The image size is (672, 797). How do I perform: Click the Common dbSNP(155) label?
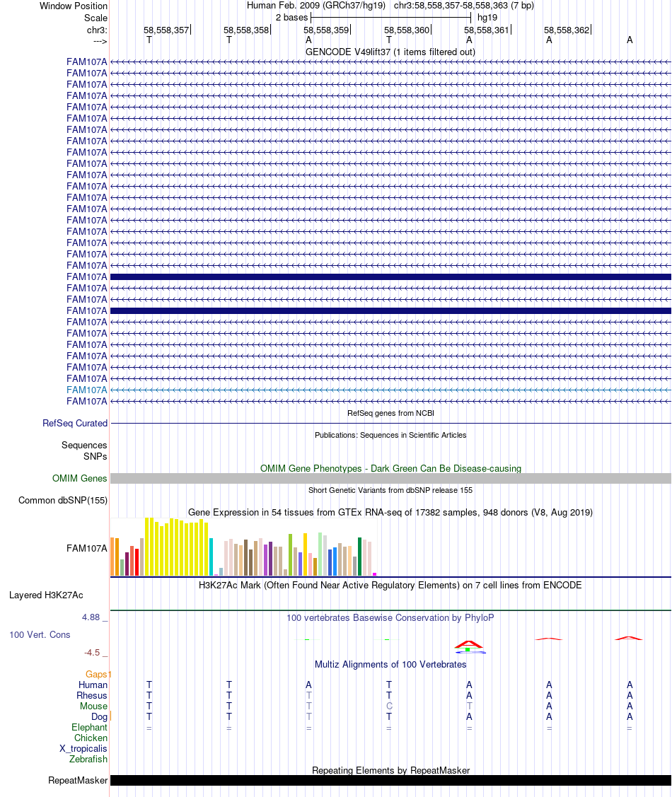pos(62,500)
